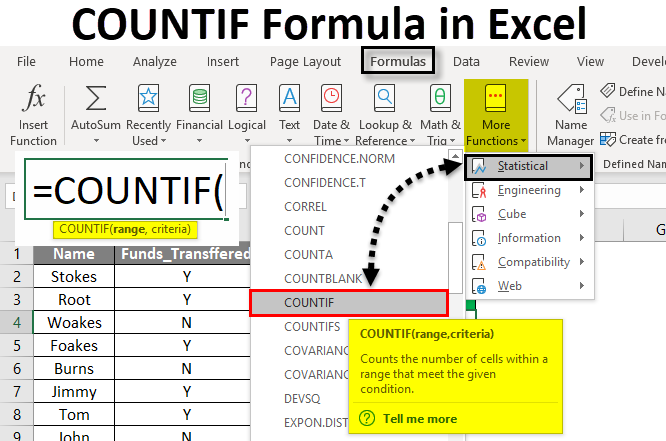
Task: Click scroll up arrow of function list
Action: [455, 156]
